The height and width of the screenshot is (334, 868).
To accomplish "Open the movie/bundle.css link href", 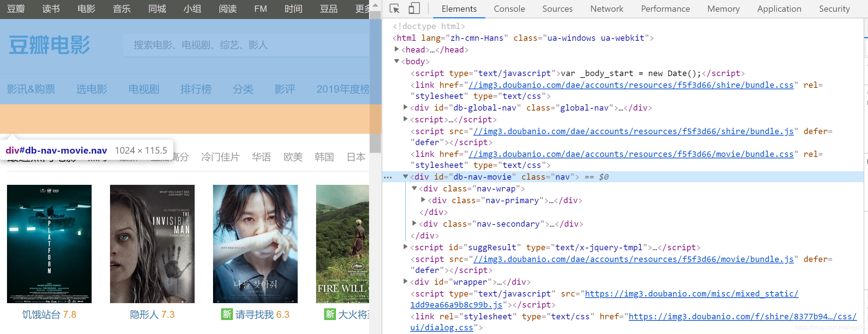I will 631,154.
